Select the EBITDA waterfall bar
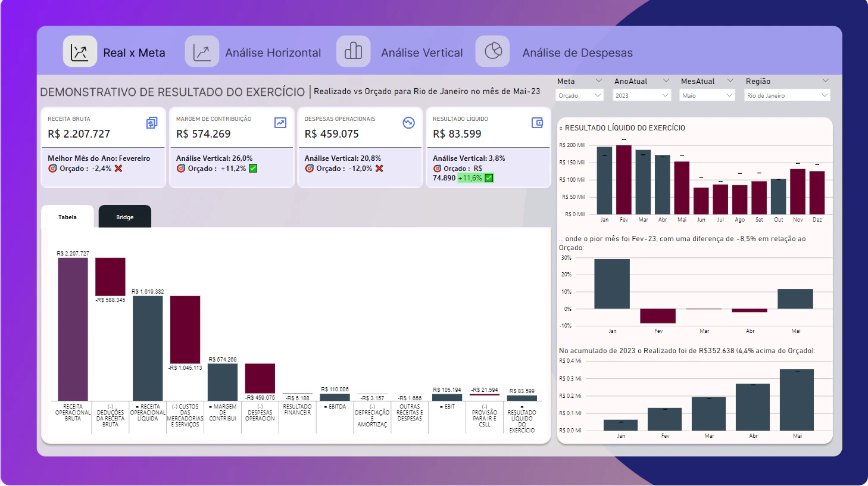The image size is (868, 486). [335, 397]
